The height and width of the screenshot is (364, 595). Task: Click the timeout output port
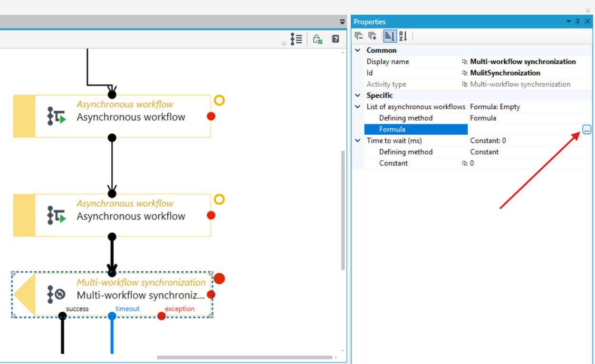point(112,316)
